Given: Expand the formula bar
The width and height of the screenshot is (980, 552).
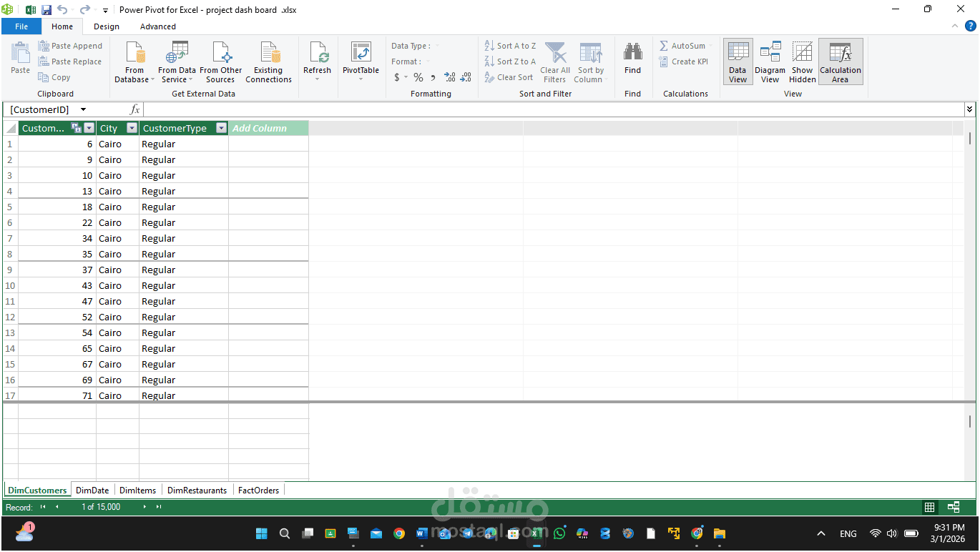Looking at the screenshot, I should coord(969,109).
